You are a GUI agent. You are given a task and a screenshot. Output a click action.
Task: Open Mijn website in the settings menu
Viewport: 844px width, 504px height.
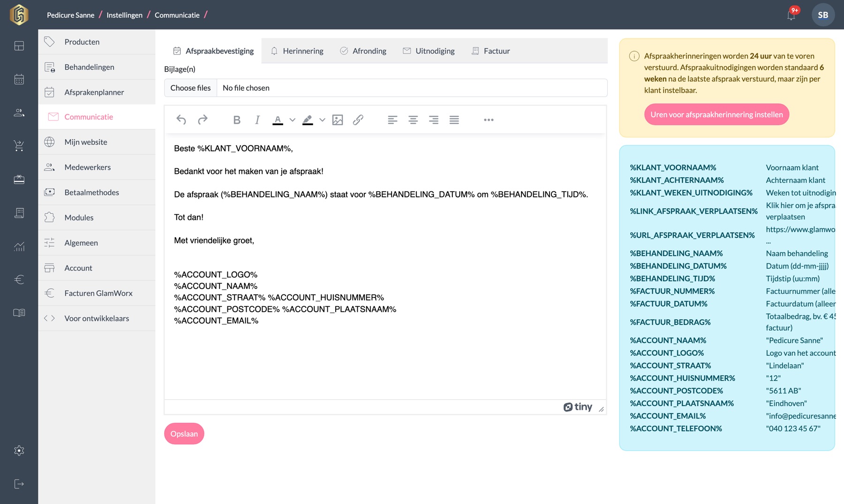click(97, 142)
